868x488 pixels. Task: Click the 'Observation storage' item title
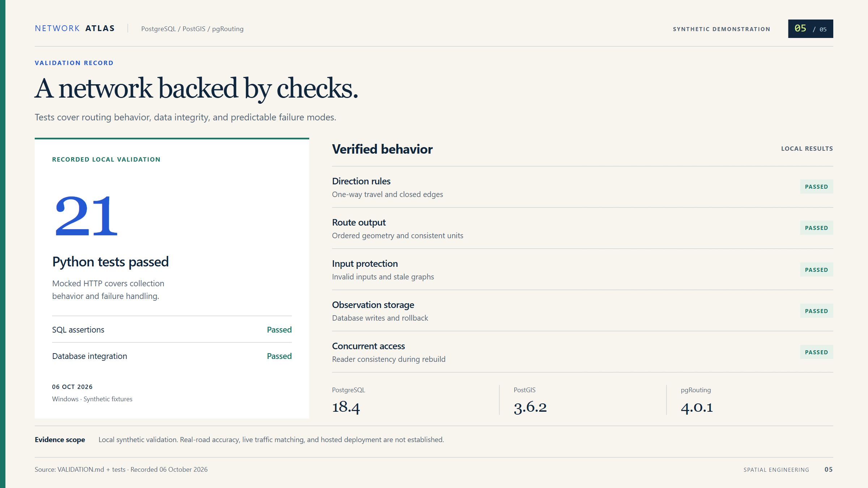coord(373,305)
